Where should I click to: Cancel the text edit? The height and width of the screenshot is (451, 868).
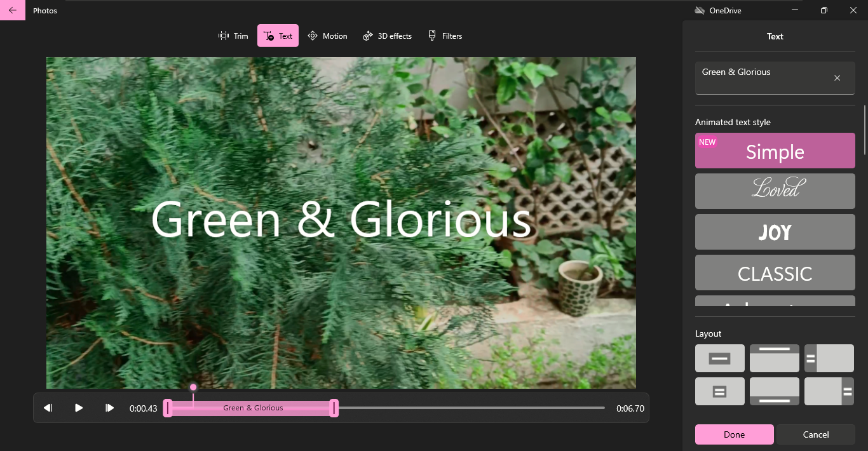pyautogui.click(x=816, y=434)
